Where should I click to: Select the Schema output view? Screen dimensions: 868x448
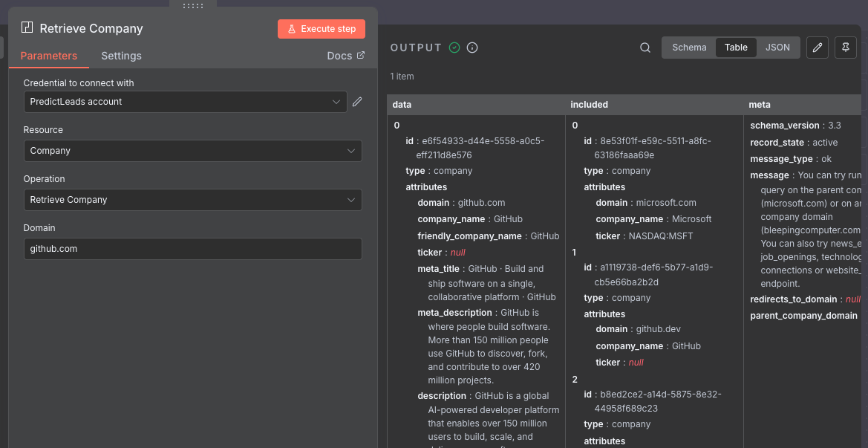(x=689, y=48)
